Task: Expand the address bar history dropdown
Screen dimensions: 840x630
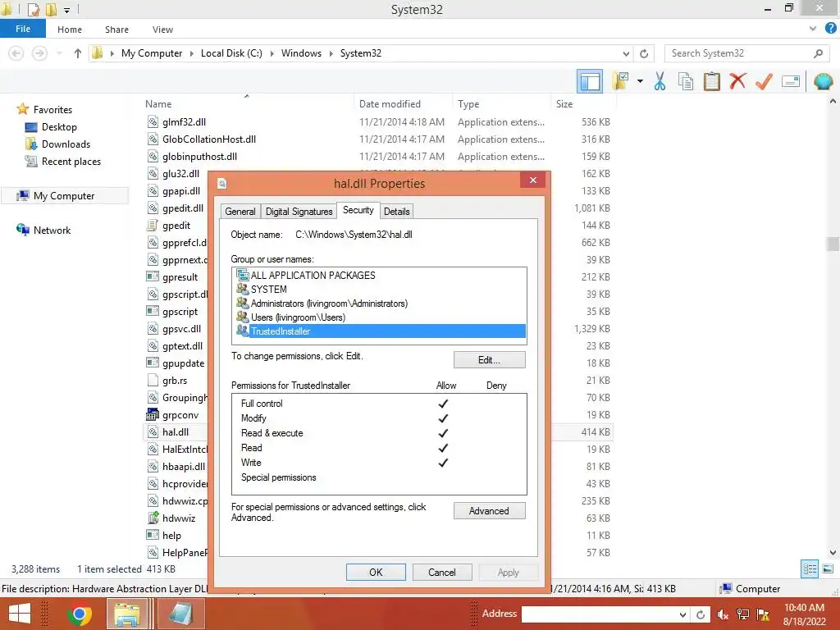Action: tap(626, 53)
